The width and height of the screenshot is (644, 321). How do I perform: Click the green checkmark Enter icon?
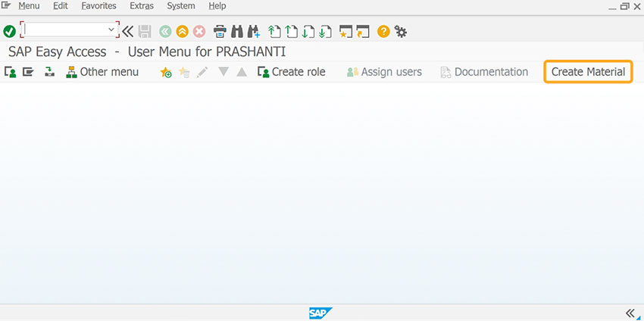(x=9, y=31)
